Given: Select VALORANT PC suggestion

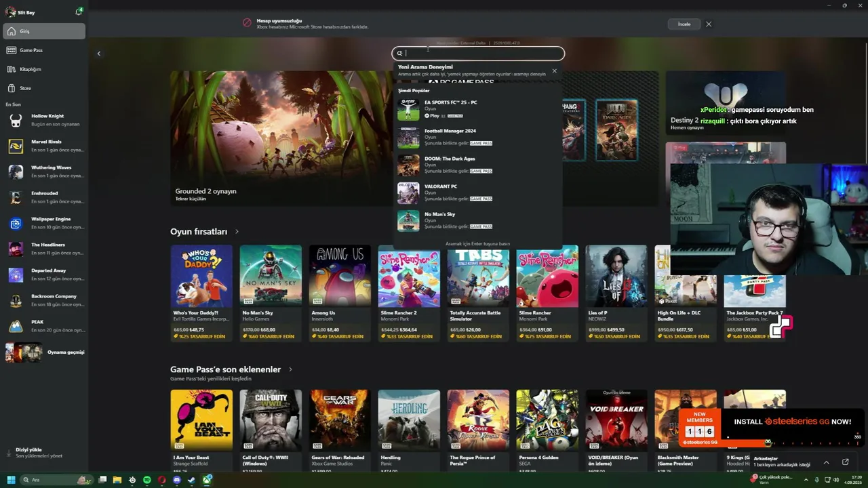Looking at the screenshot, I should (478, 192).
